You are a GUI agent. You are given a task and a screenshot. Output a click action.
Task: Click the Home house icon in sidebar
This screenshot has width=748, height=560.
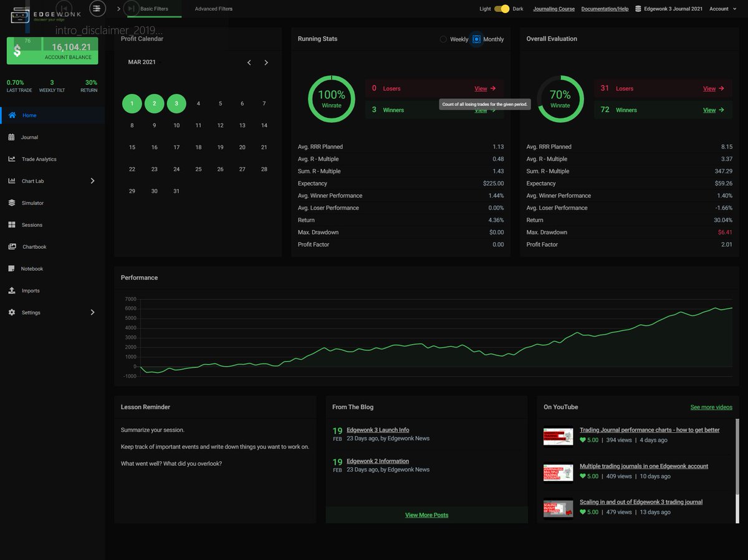click(x=12, y=115)
